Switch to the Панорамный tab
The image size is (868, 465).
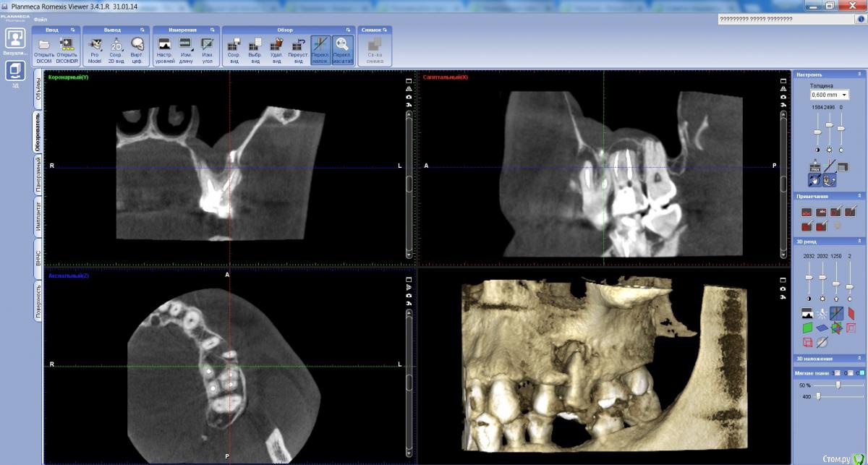(x=38, y=174)
